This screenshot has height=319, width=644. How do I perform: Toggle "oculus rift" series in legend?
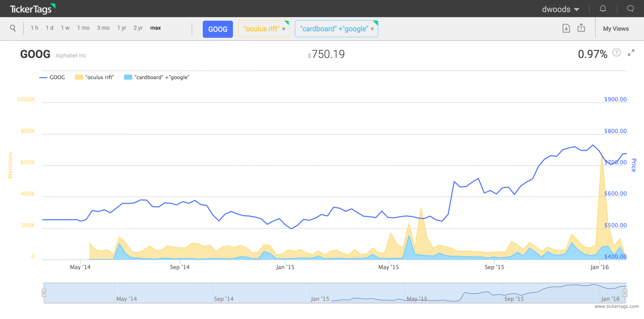[94, 77]
